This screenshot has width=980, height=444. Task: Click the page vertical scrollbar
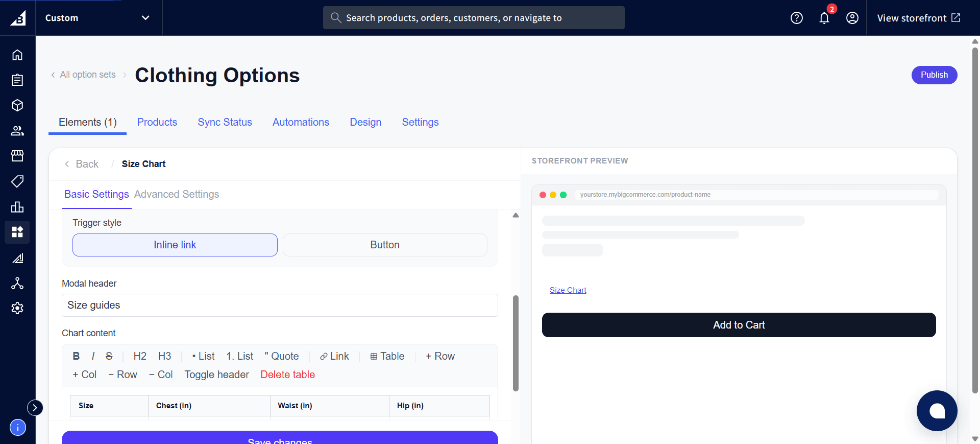tap(975, 220)
